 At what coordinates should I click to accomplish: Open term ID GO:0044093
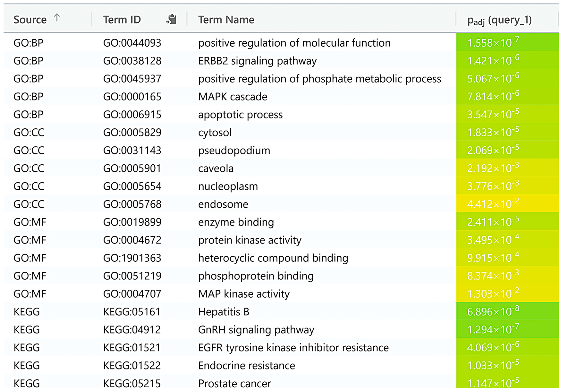(132, 43)
